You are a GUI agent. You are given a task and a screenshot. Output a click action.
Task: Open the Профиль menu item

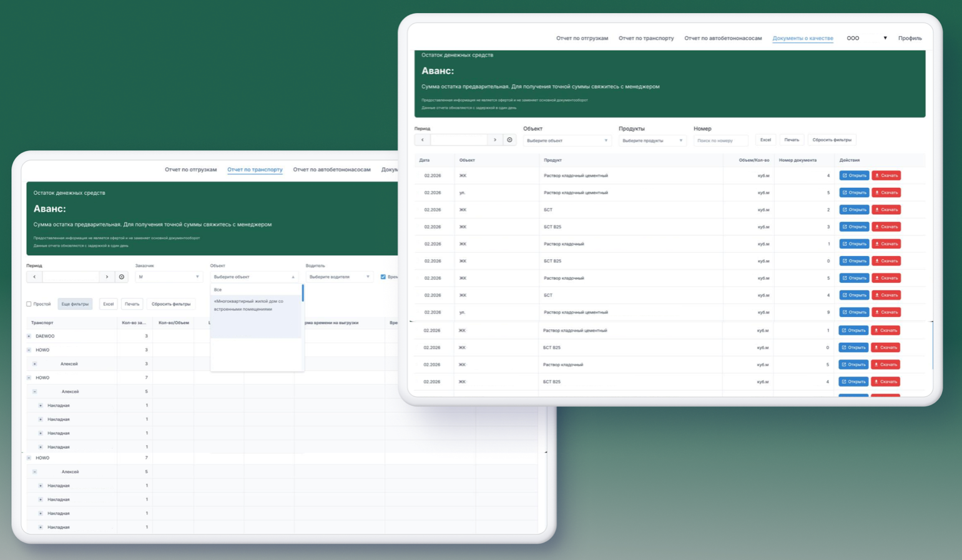(910, 38)
